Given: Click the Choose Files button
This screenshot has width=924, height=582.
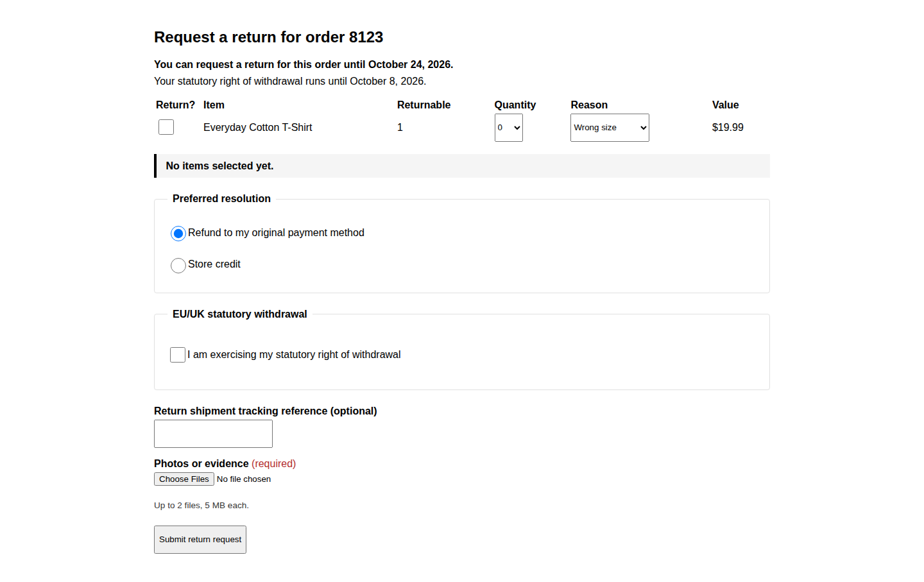Looking at the screenshot, I should tap(184, 479).
